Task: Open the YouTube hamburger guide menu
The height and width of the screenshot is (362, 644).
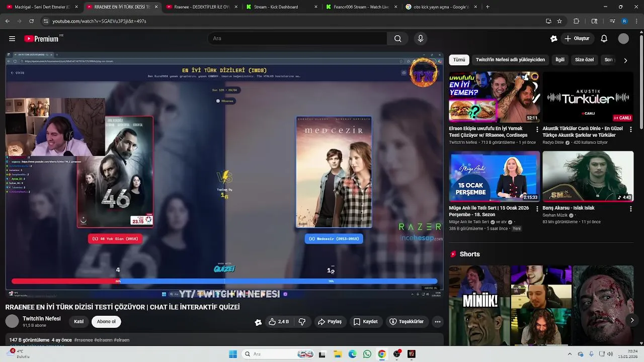Action: (12, 39)
